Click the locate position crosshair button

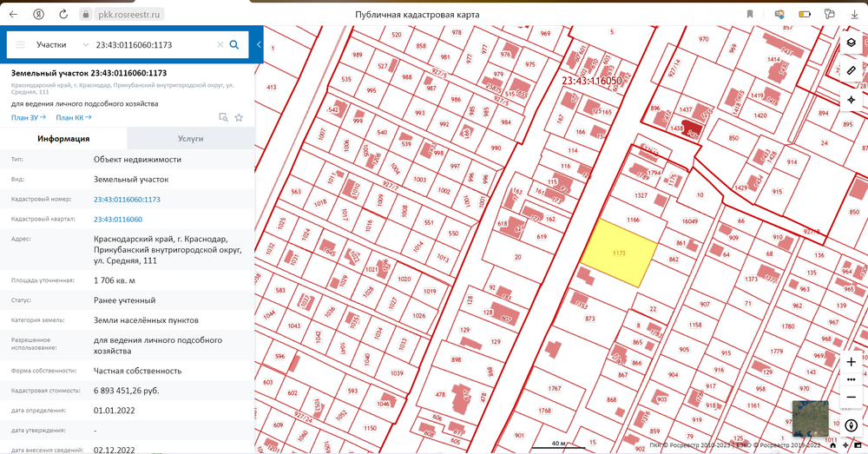point(851,100)
